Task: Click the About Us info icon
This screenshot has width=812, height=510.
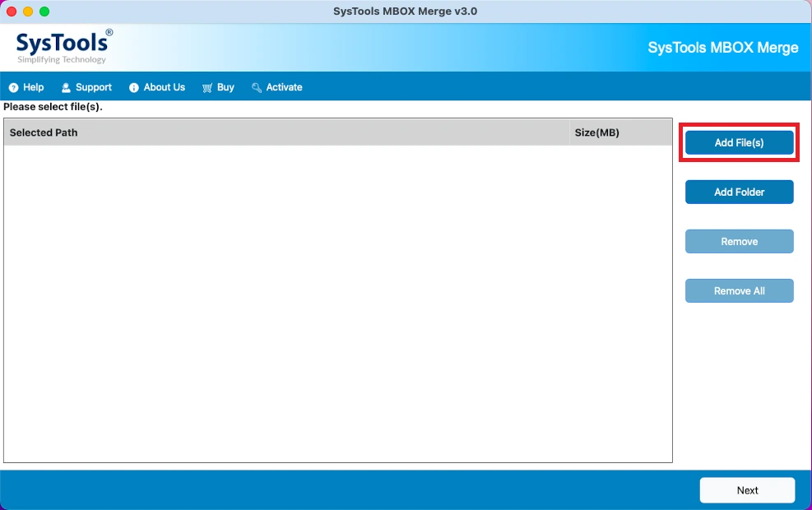Action: (133, 87)
